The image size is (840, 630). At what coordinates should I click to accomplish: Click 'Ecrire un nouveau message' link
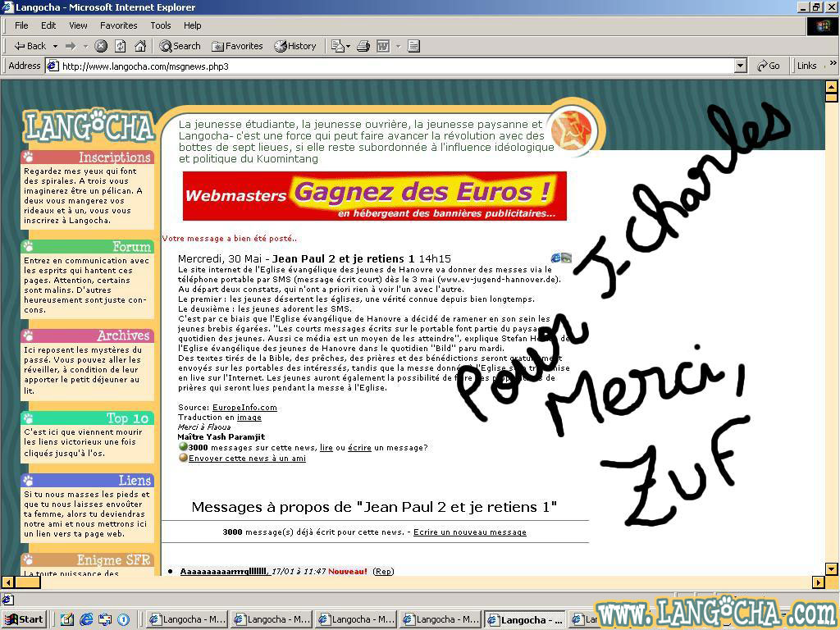[469, 532]
